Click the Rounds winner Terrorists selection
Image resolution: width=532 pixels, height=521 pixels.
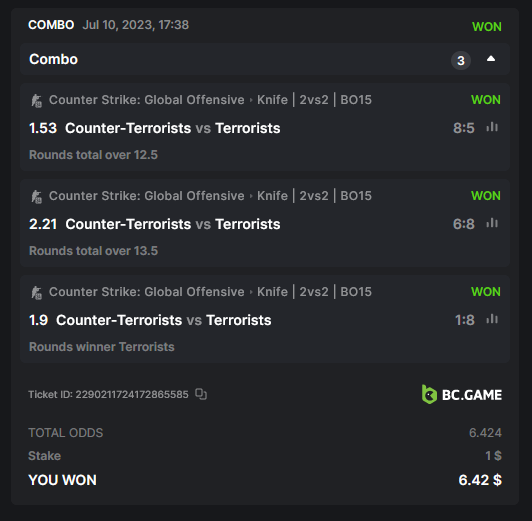click(102, 347)
